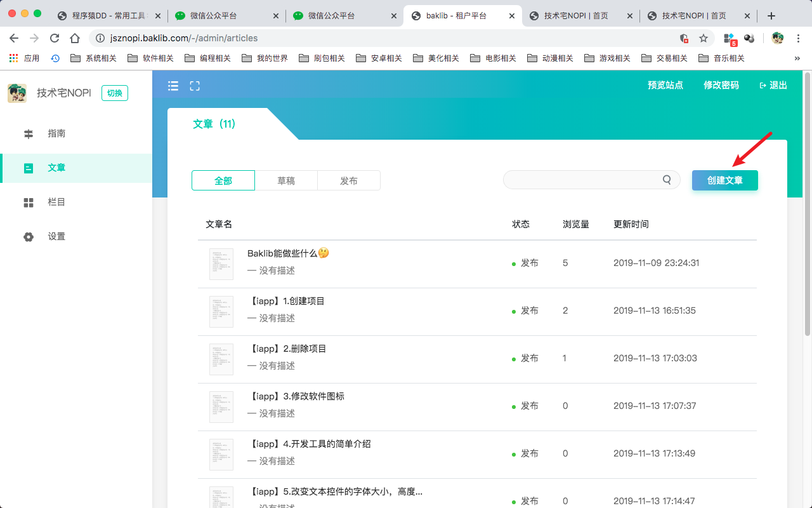Reload the page with browser refresh icon

(55, 38)
